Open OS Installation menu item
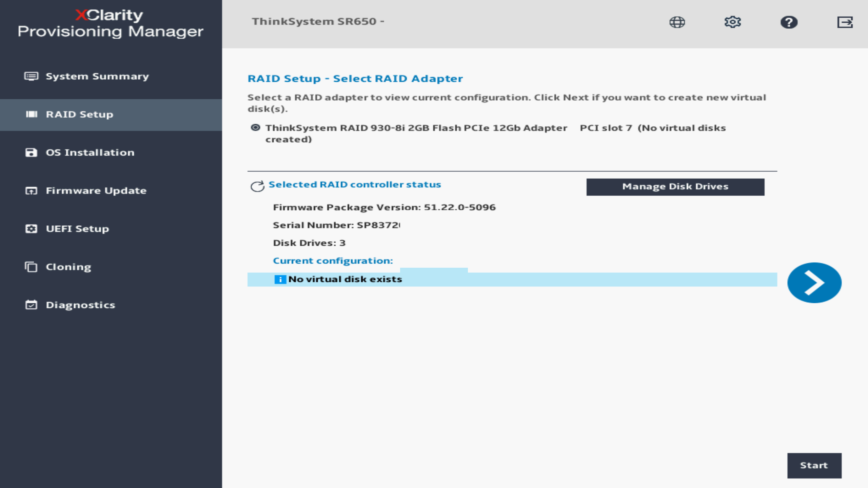 click(x=111, y=152)
